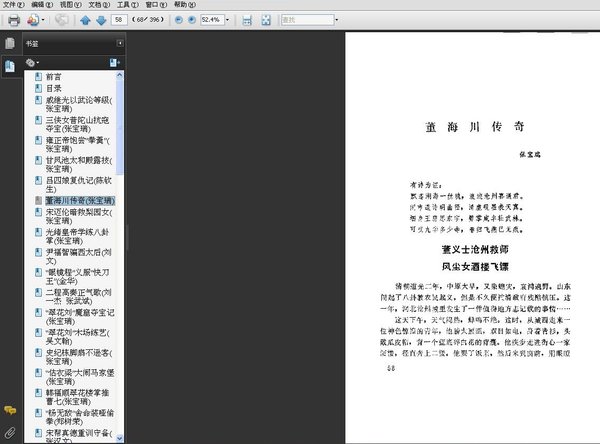Open the bookmark options gear dropdown
Image resolution: width=600 pixels, height=444 pixels.
click(32, 62)
